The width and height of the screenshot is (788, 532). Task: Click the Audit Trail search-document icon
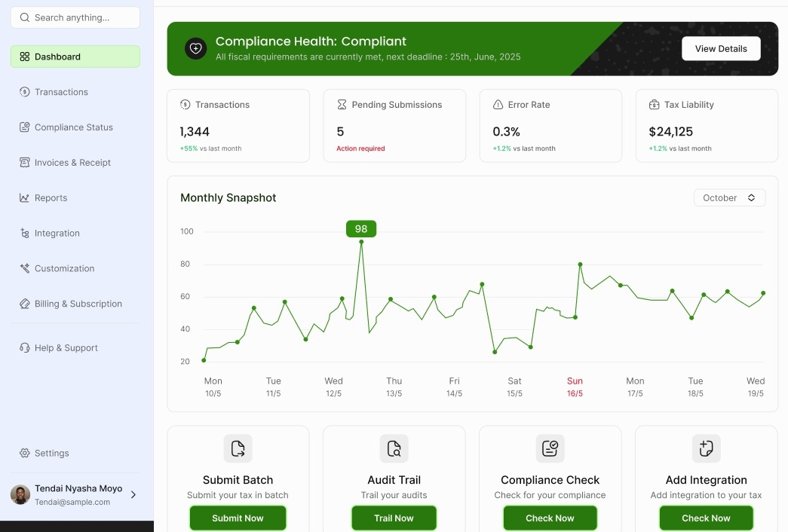pyautogui.click(x=394, y=448)
